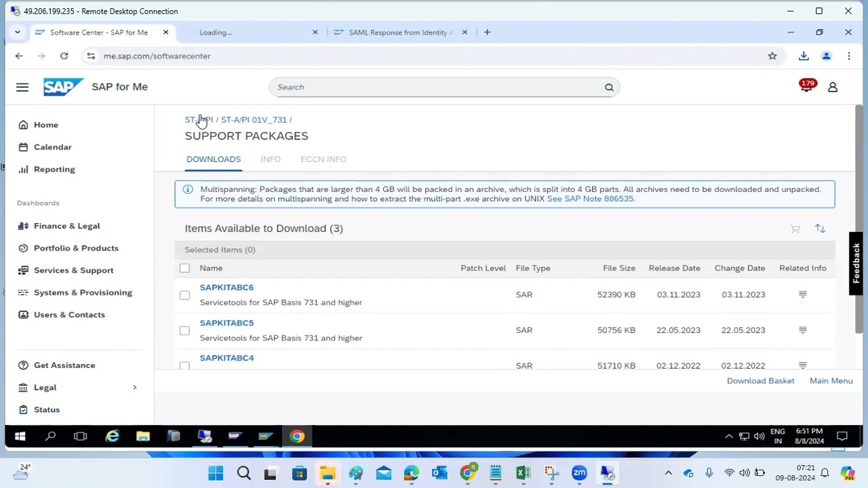Show hidden icons in the local system tray
This screenshot has height=488, width=868.
[x=668, y=473]
